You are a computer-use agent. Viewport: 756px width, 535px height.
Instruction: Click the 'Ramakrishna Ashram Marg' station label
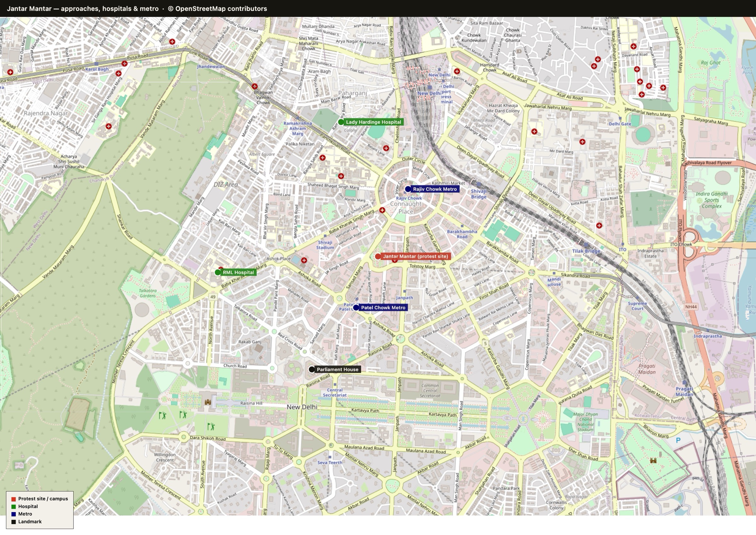coord(298,129)
